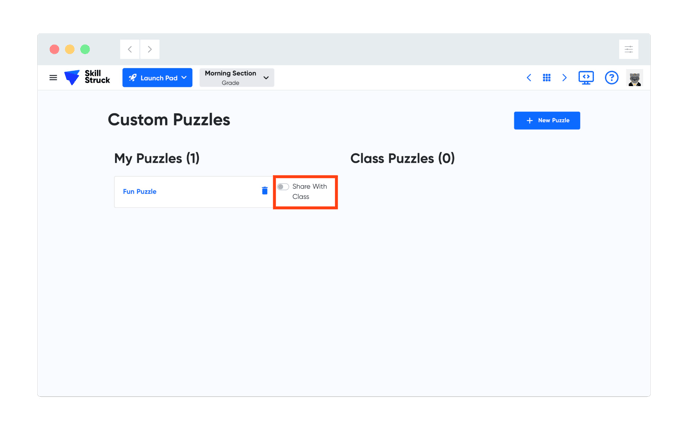Click the green window maximize button
The height and width of the screenshot is (430, 688).
(85, 49)
